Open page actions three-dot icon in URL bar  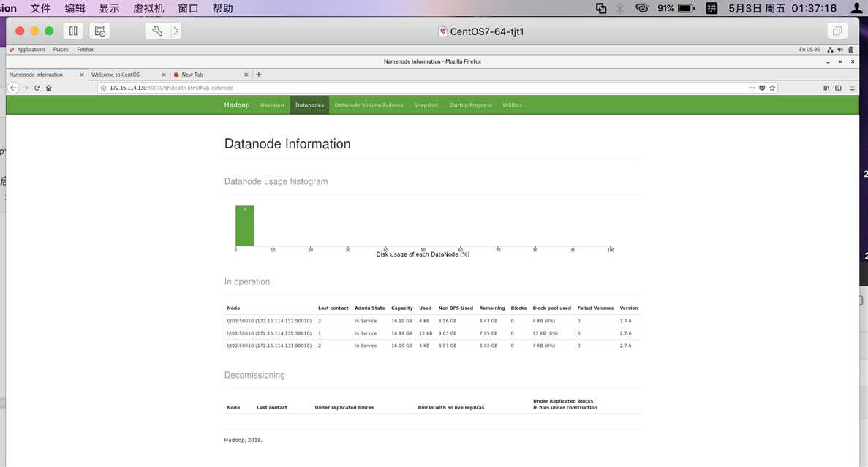click(752, 88)
